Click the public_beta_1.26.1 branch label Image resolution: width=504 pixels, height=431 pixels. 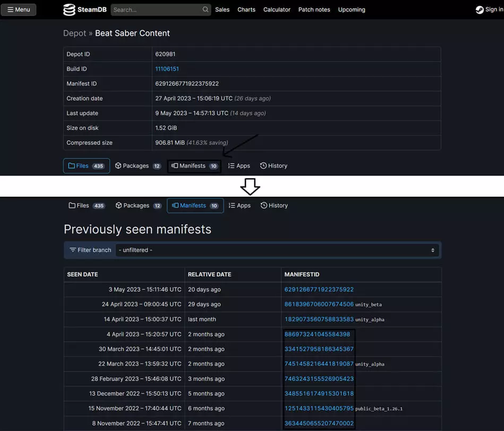tap(379, 409)
